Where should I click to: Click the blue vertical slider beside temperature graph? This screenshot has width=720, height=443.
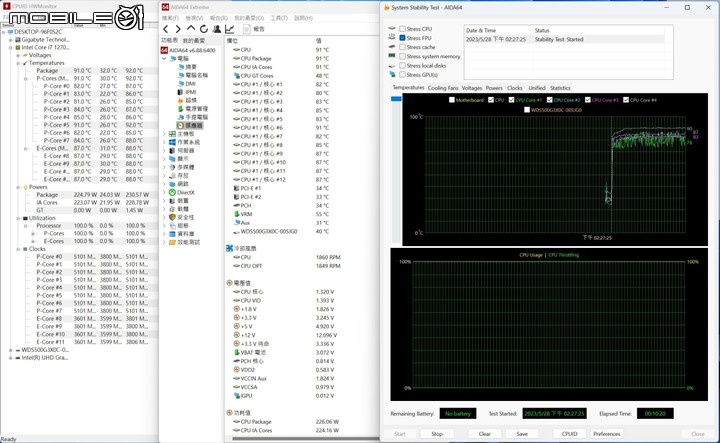click(x=396, y=99)
